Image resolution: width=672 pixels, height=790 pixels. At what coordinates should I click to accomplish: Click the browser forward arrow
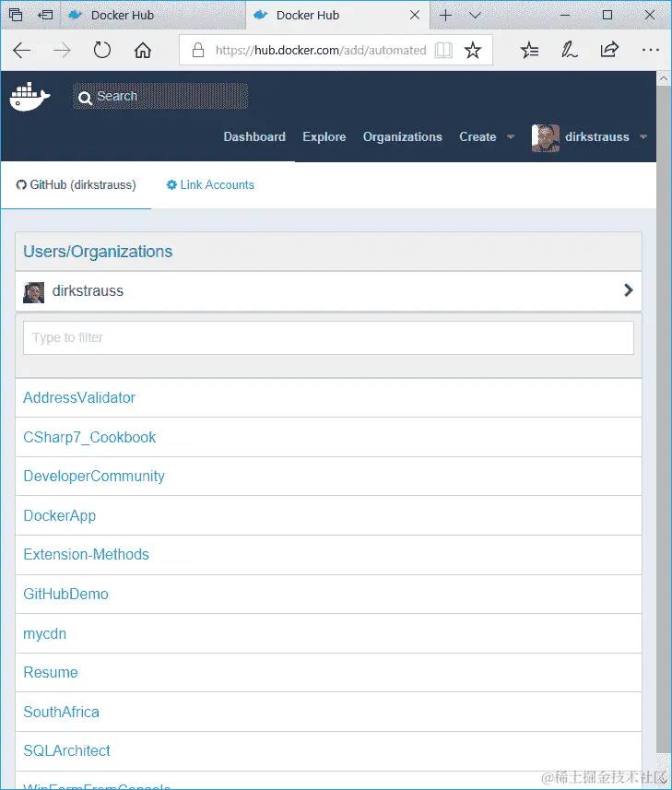[x=62, y=50]
